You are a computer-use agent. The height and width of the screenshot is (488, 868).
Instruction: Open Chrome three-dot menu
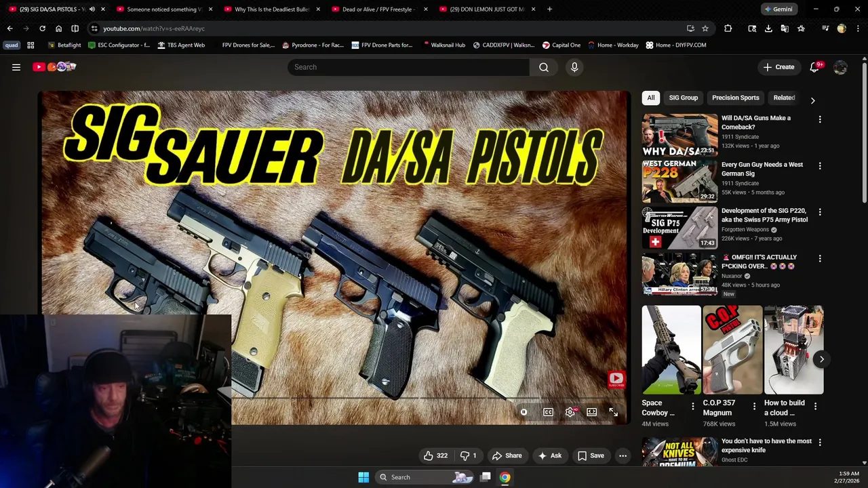(859, 28)
